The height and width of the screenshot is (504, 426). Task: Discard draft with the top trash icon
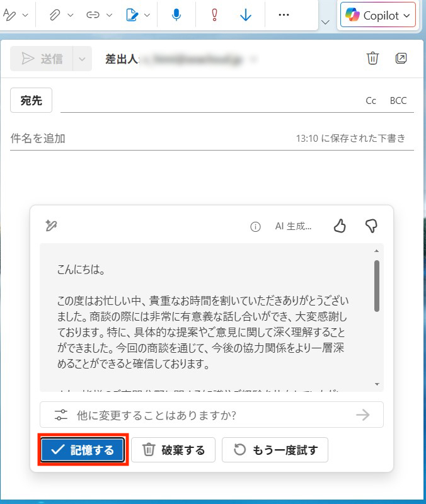(372, 58)
